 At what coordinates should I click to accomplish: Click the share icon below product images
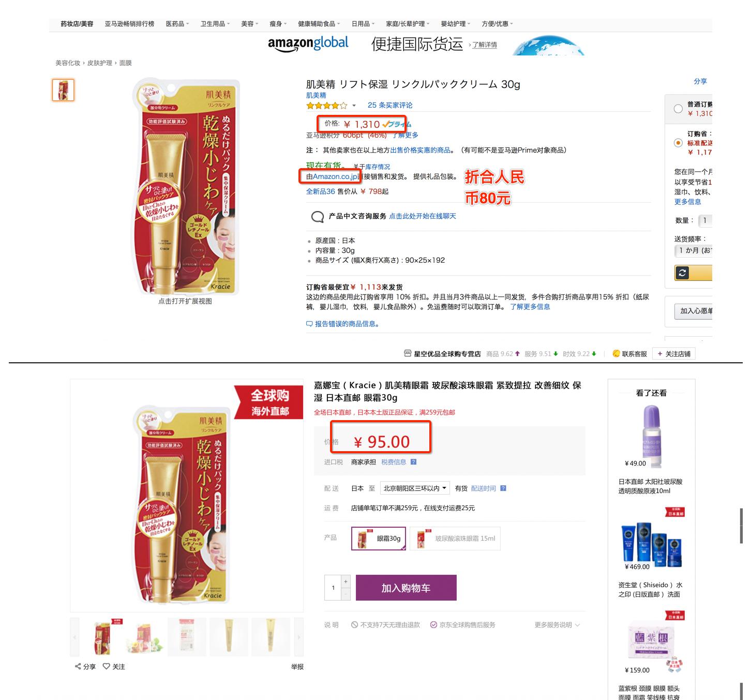(78, 666)
